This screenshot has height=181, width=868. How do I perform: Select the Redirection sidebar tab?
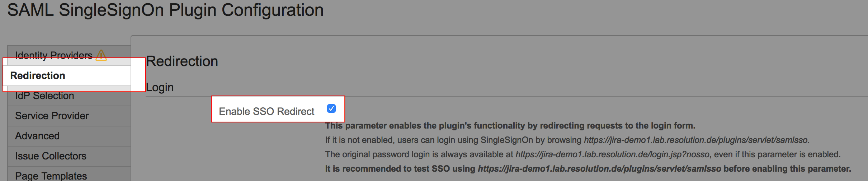38,75
